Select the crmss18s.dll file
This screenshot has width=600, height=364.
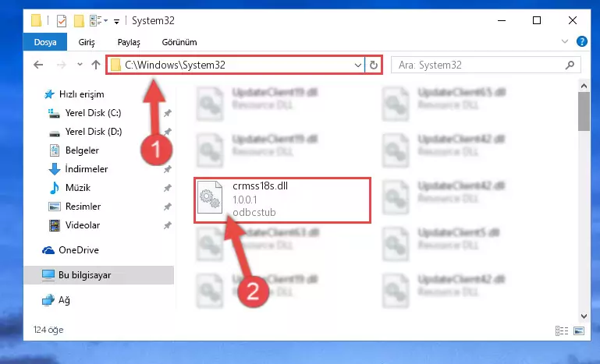coord(282,200)
